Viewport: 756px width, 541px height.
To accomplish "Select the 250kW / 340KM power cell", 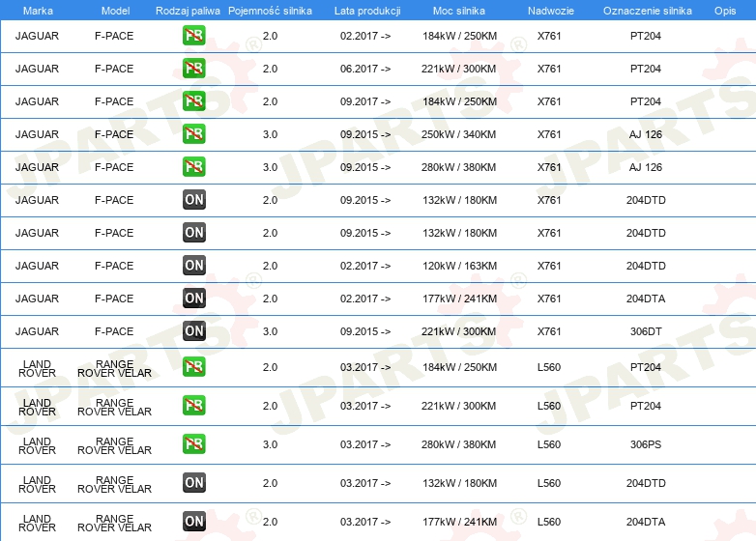I will pyautogui.click(x=458, y=134).
